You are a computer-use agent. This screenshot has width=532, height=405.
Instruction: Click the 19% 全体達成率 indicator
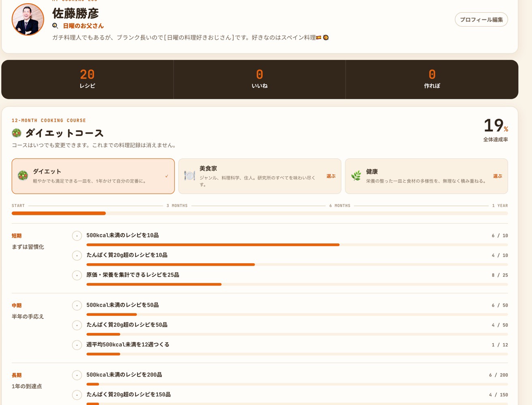[x=496, y=130]
